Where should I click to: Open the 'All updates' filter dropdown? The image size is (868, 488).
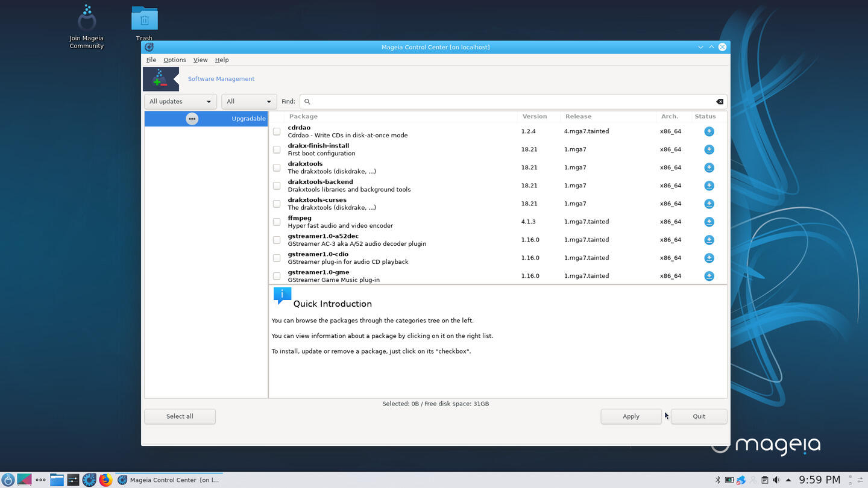[180, 102]
